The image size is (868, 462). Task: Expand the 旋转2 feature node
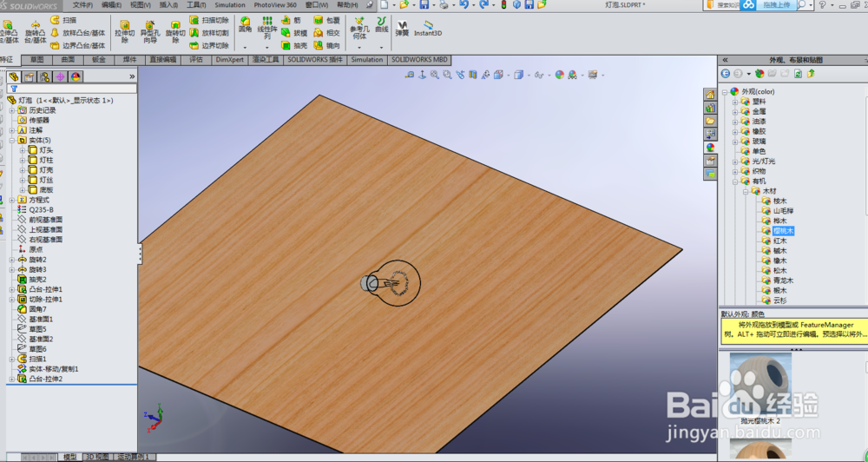(x=11, y=260)
